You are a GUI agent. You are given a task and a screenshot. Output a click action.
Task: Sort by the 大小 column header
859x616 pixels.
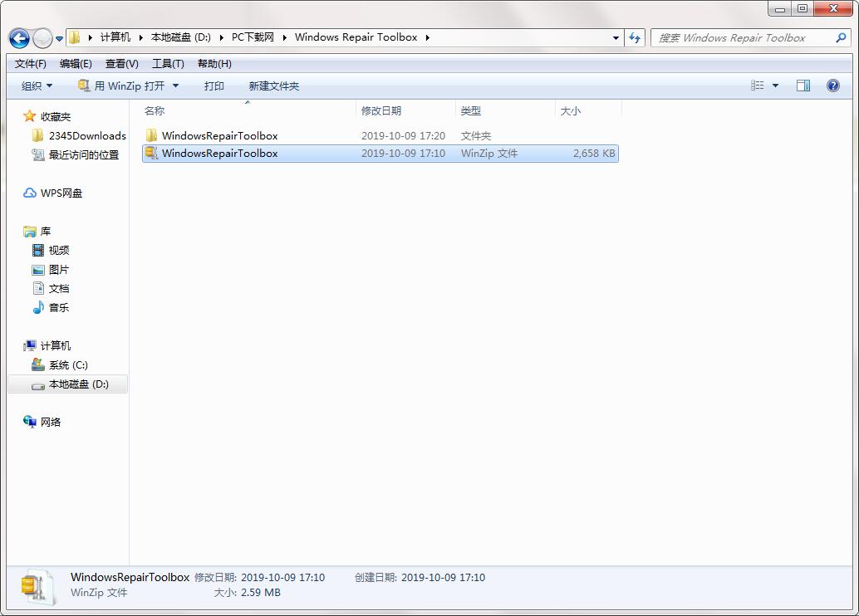coord(588,110)
